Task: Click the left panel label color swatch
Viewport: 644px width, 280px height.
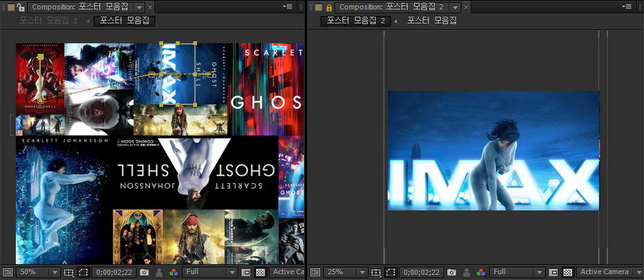Action: point(11,7)
